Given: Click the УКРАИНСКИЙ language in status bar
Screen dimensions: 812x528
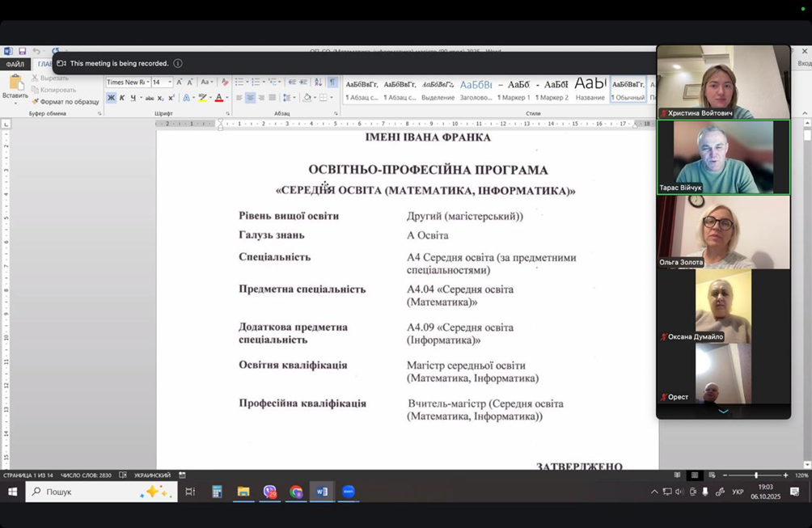Looking at the screenshot, I should [x=151, y=475].
